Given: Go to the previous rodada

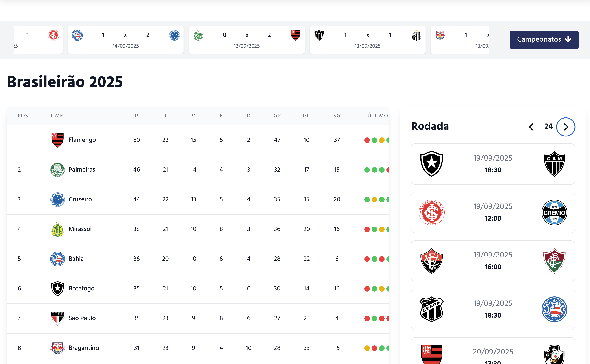Looking at the screenshot, I should coord(531,127).
